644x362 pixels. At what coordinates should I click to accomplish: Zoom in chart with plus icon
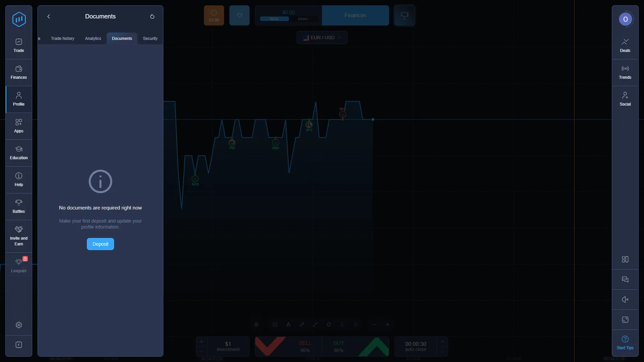388,325
